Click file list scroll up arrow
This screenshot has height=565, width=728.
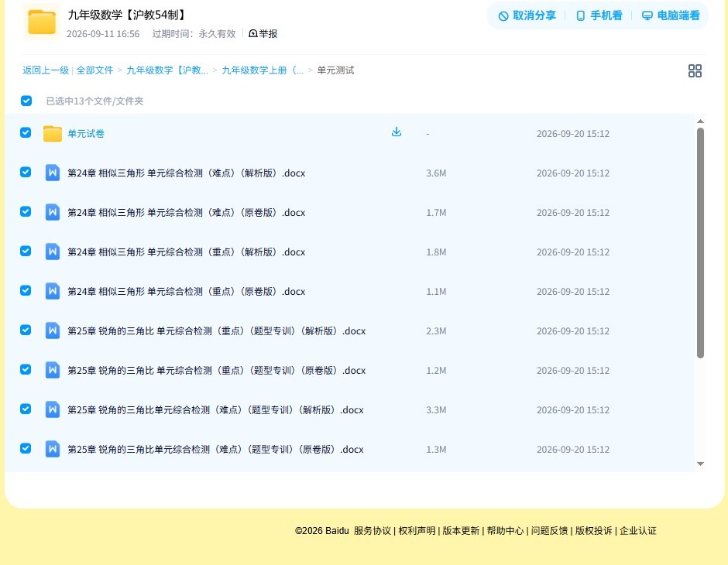coord(700,121)
